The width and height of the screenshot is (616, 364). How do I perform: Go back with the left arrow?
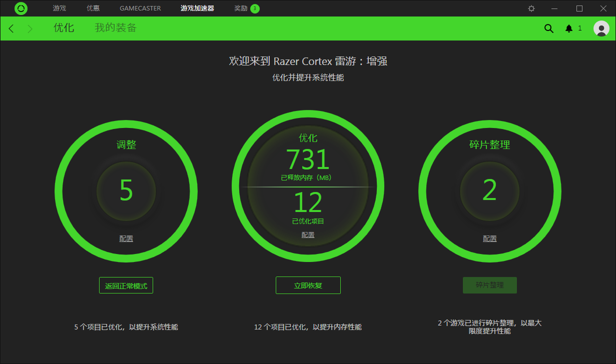coord(12,28)
